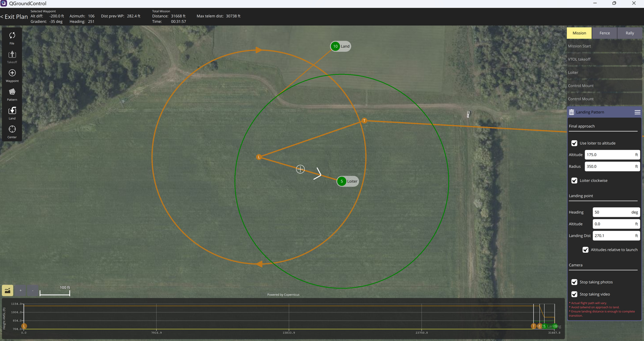The width and height of the screenshot is (644, 341).
Task: Open the File tool in left toolbar
Action: pos(12,38)
